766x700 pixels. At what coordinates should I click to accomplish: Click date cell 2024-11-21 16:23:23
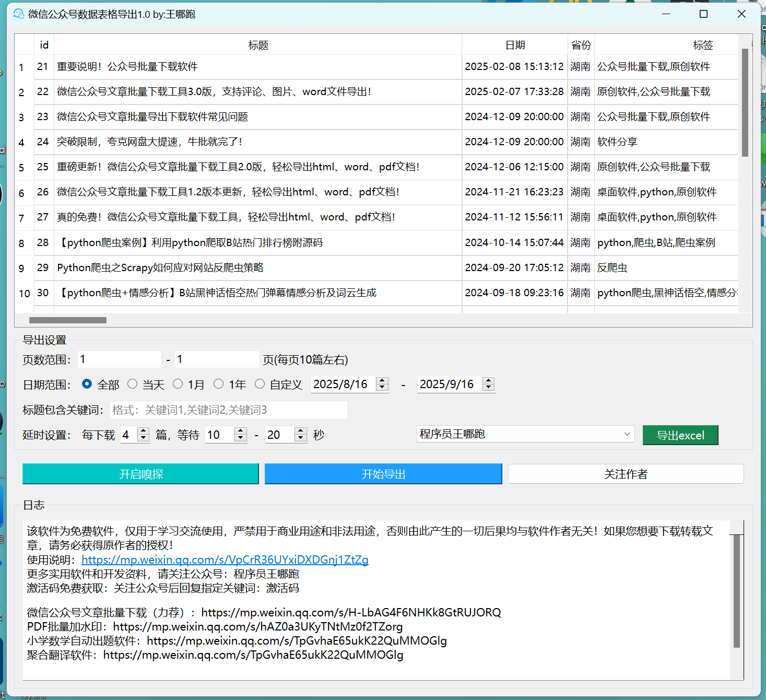coord(514,192)
